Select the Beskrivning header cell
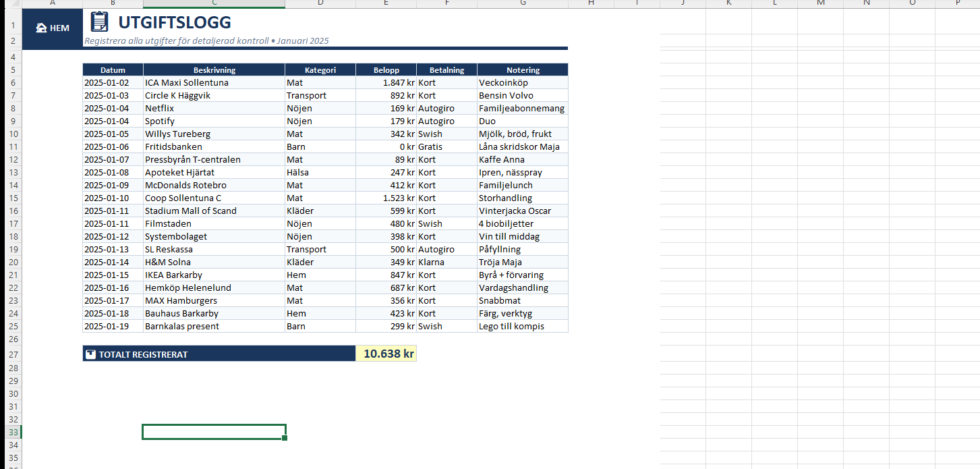The width and height of the screenshot is (980, 469). tap(214, 70)
